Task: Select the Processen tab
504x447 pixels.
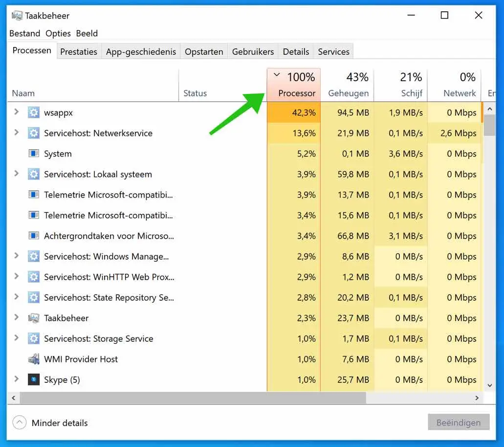Action: 32,50
